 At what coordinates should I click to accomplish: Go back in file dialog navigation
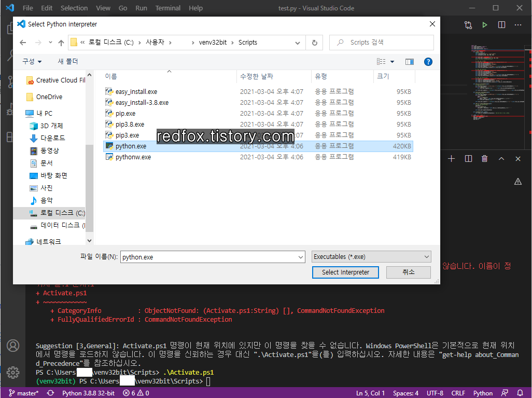pos(23,43)
